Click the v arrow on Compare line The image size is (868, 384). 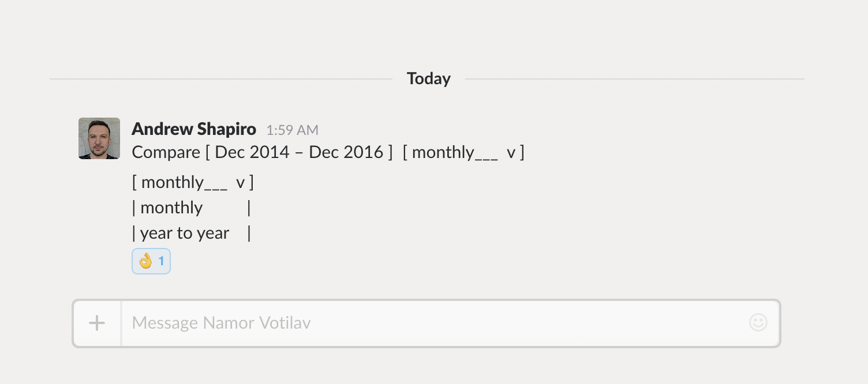click(x=511, y=153)
